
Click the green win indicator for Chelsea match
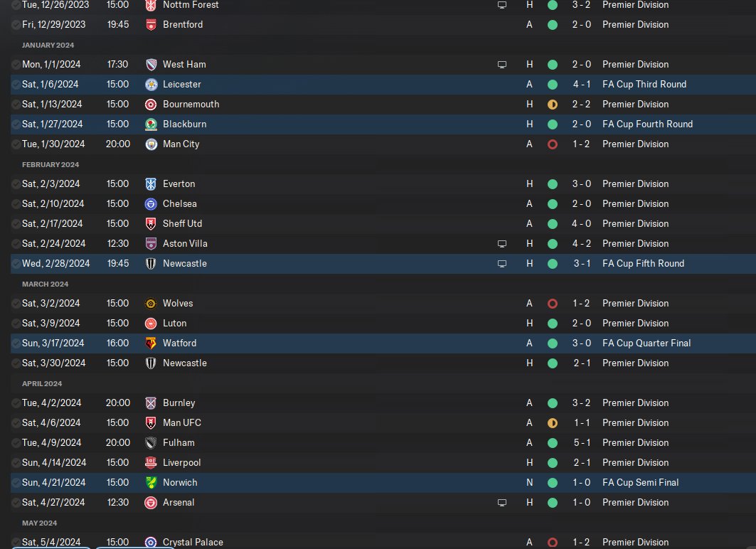click(x=553, y=204)
